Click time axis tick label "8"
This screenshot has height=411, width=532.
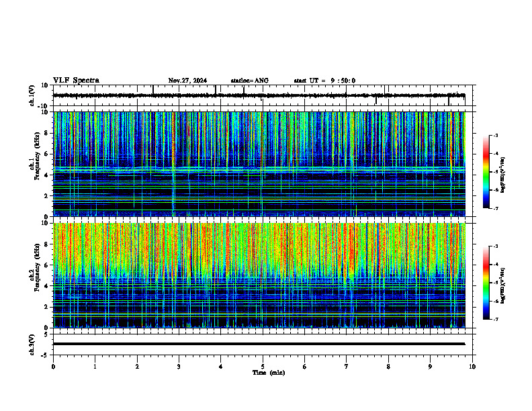388,367
